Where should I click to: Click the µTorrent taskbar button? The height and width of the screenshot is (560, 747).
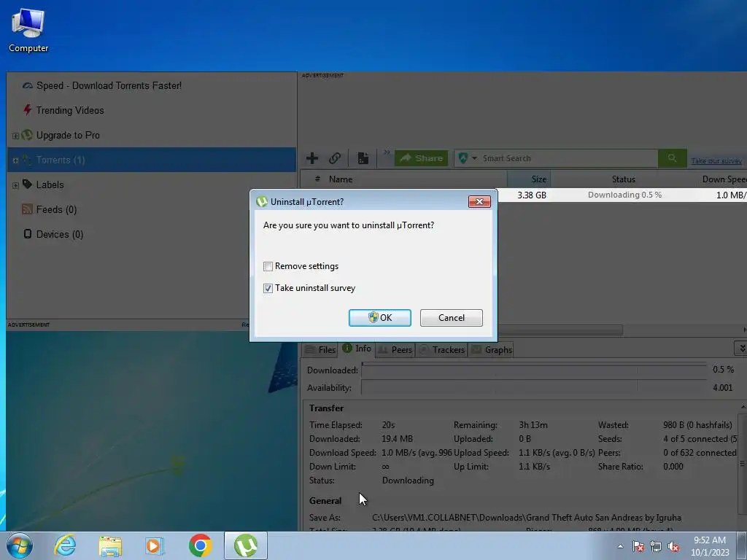click(x=245, y=545)
